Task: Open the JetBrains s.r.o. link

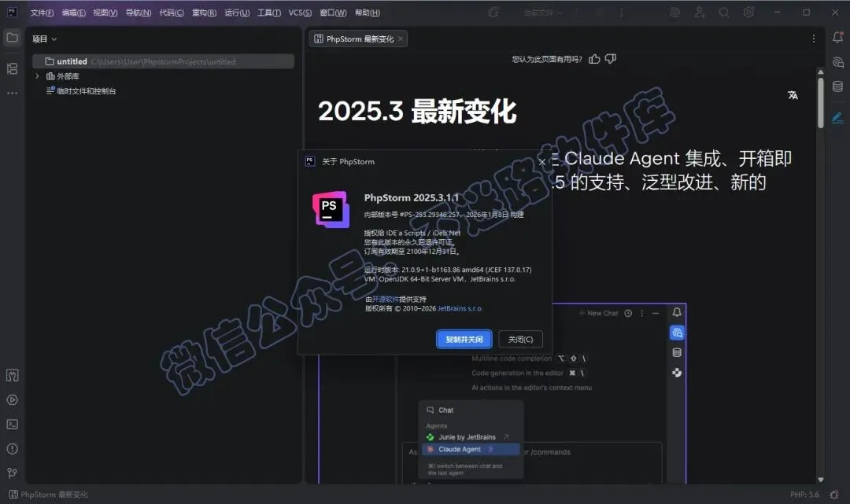Action: click(x=460, y=308)
